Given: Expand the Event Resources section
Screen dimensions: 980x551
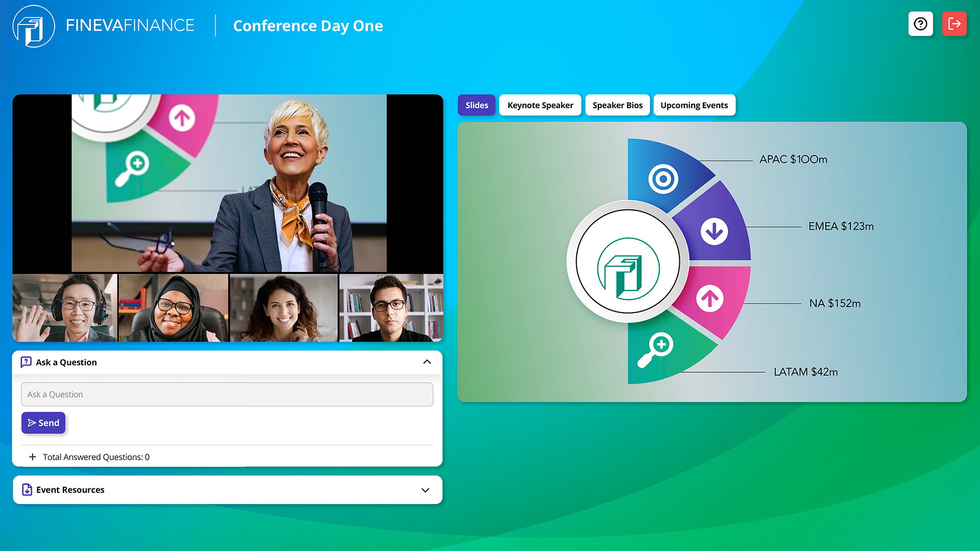Looking at the screenshot, I should (x=425, y=490).
